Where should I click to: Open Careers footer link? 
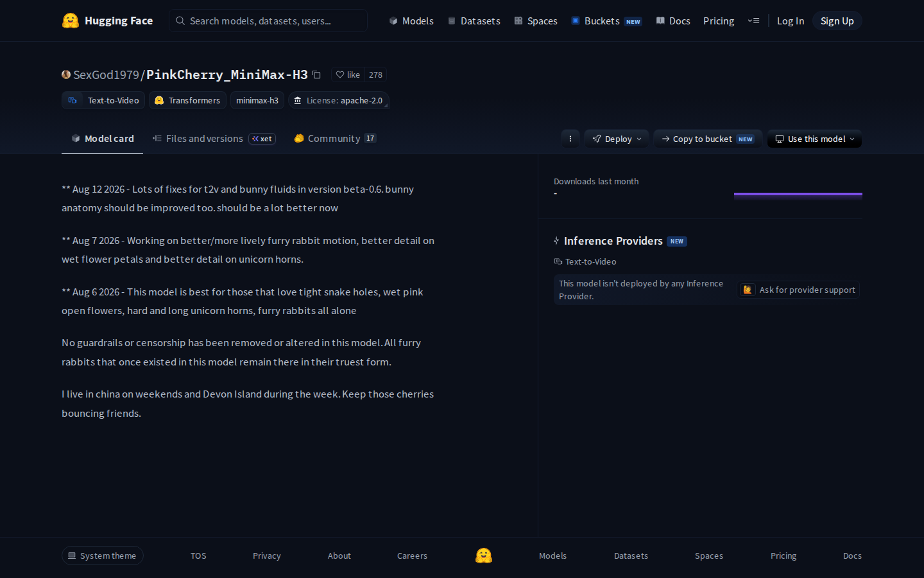412,556
